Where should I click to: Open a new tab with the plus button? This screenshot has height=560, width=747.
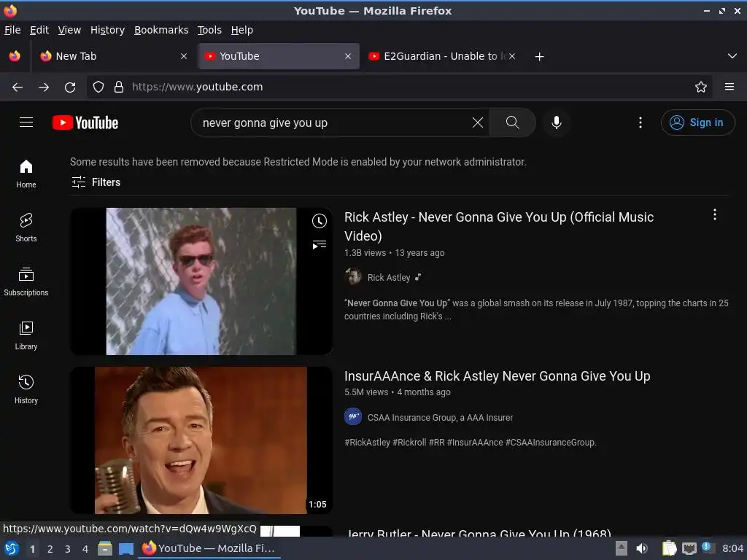pos(539,57)
